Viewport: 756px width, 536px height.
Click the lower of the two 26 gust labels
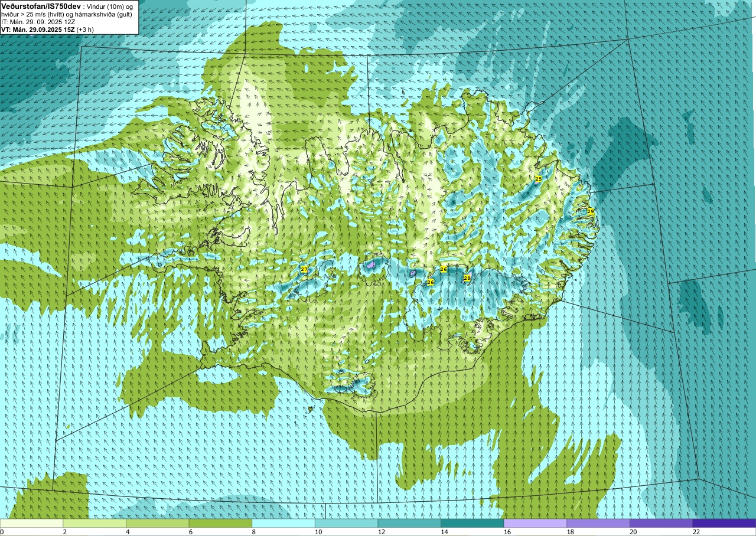(431, 282)
